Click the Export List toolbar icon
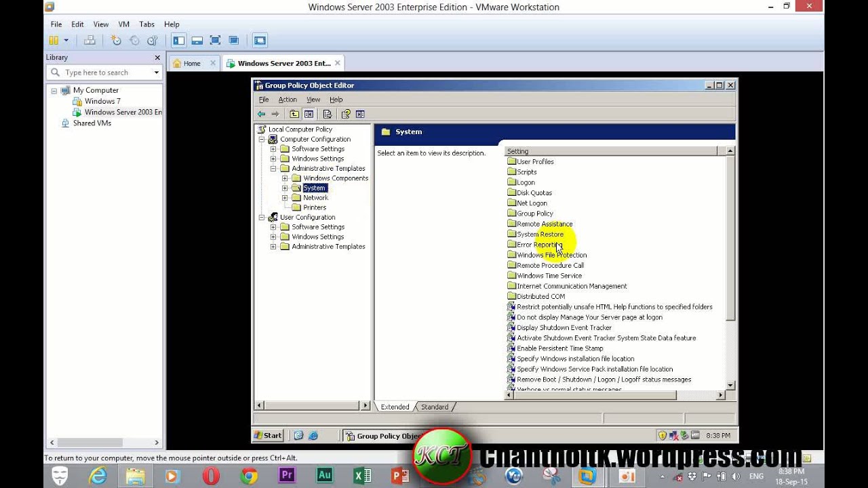The width and height of the screenshot is (868, 488). click(x=328, y=114)
